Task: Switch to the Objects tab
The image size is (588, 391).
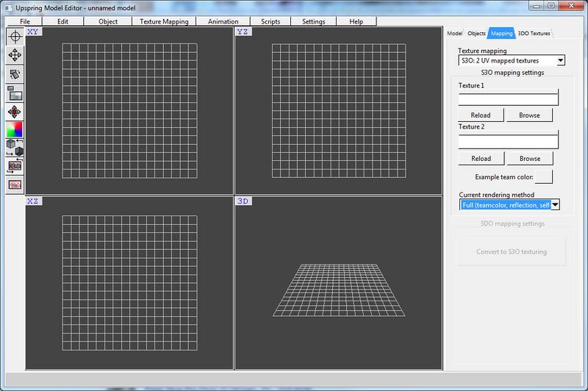Action: tap(476, 34)
